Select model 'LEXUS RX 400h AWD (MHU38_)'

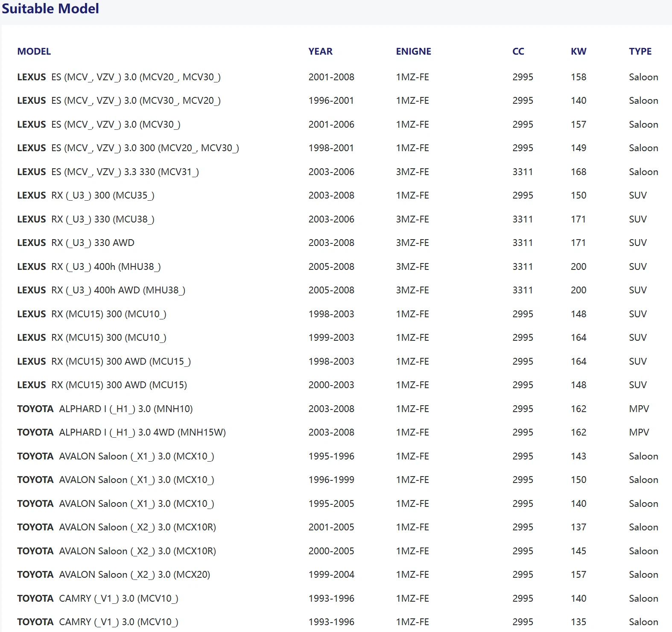101,290
